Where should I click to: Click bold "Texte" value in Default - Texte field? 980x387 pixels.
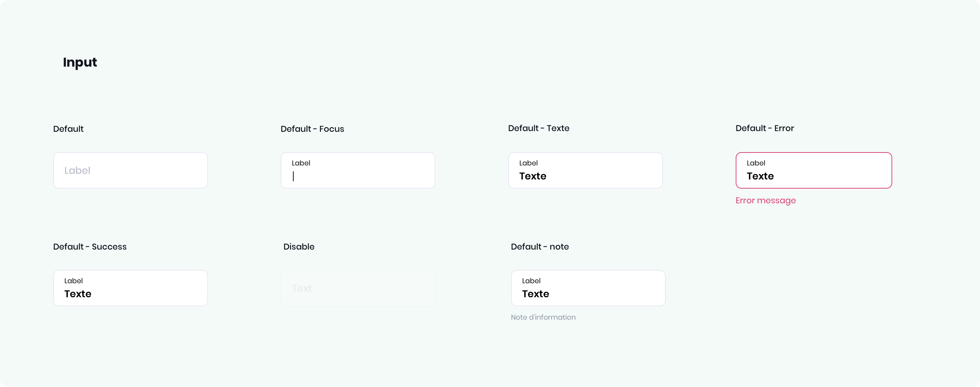(x=533, y=176)
